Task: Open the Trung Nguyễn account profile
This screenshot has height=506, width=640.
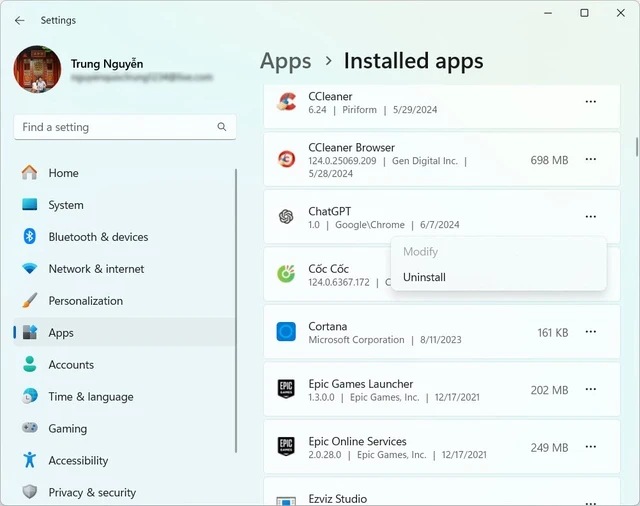Action: pos(113,70)
